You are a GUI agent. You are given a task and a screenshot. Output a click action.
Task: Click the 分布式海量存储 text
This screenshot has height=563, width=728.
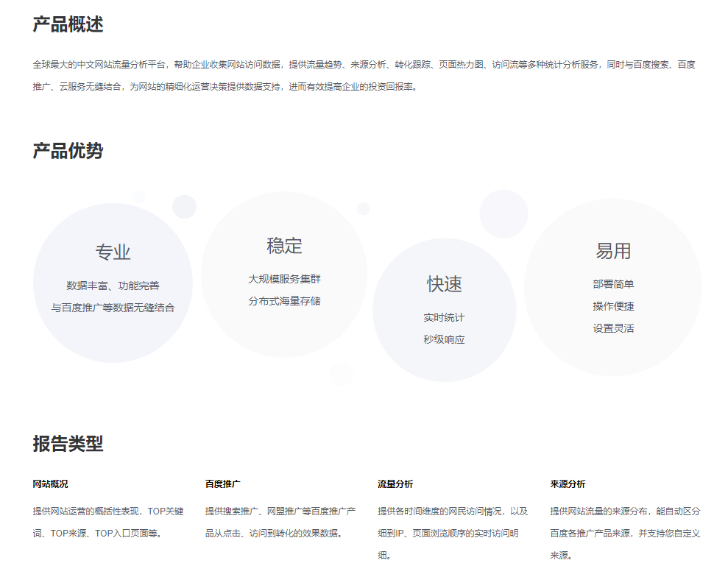(284, 301)
